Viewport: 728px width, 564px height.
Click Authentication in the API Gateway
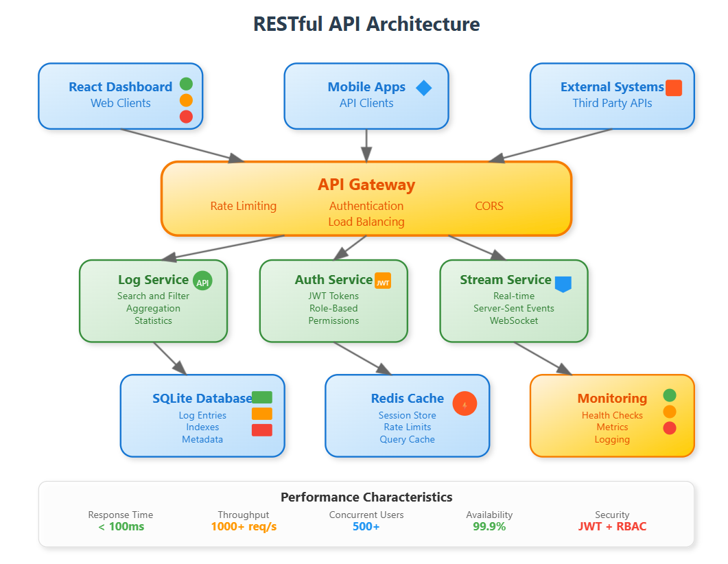pyautogui.click(x=366, y=206)
